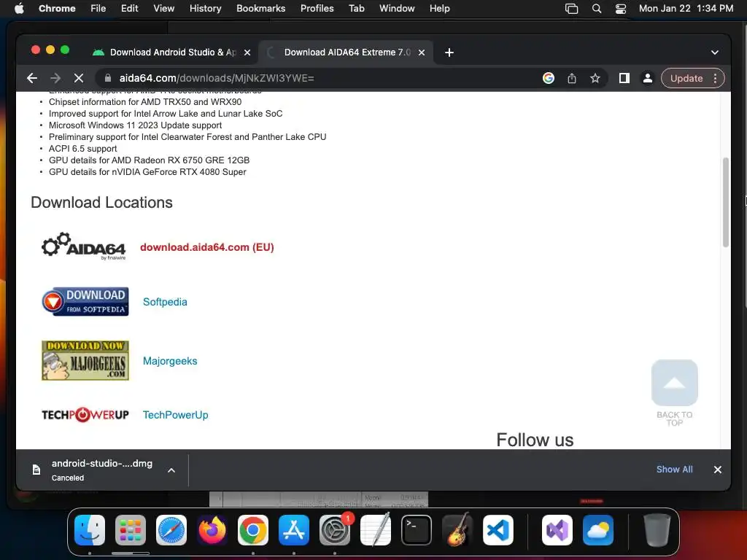Viewport: 747px width, 560px height.
Task: Select the Download AIDA64 Extreme tab
Action: pyautogui.click(x=346, y=52)
